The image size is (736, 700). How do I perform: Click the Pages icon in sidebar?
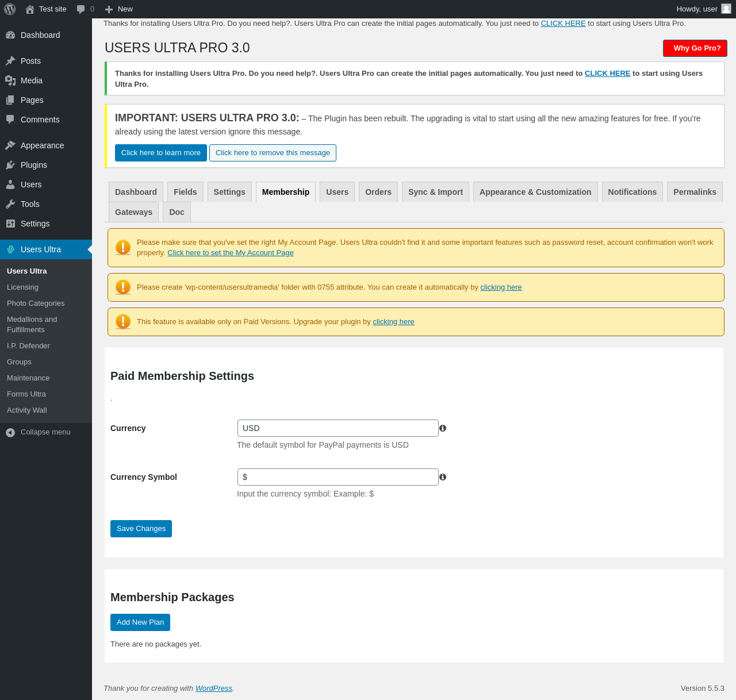(10, 100)
